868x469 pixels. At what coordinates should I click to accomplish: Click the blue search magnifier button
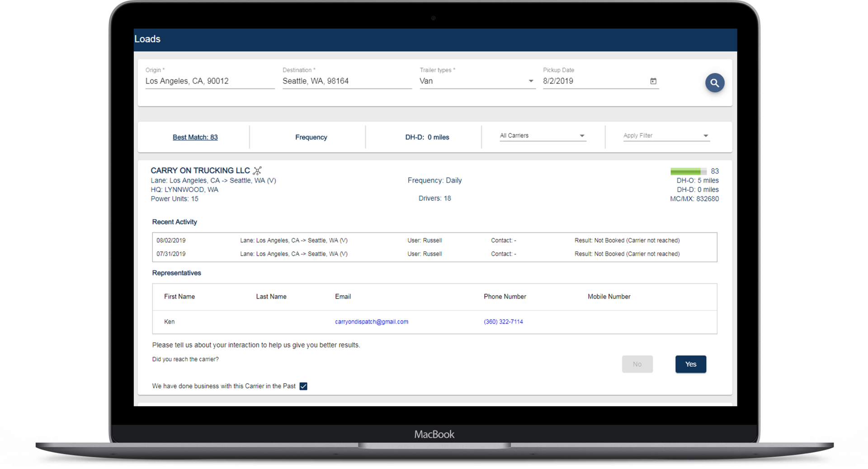714,83
